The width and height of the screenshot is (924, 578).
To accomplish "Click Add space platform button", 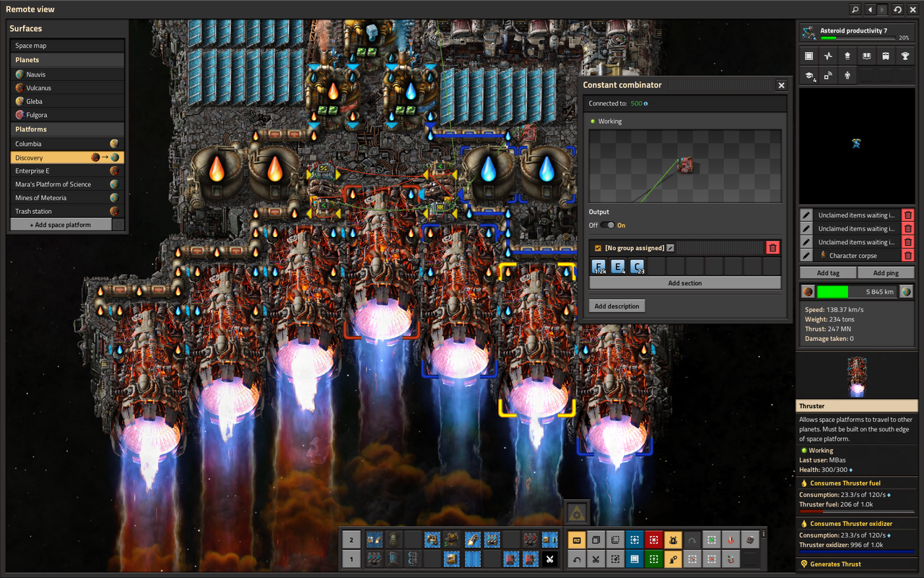I will pos(61,225).
